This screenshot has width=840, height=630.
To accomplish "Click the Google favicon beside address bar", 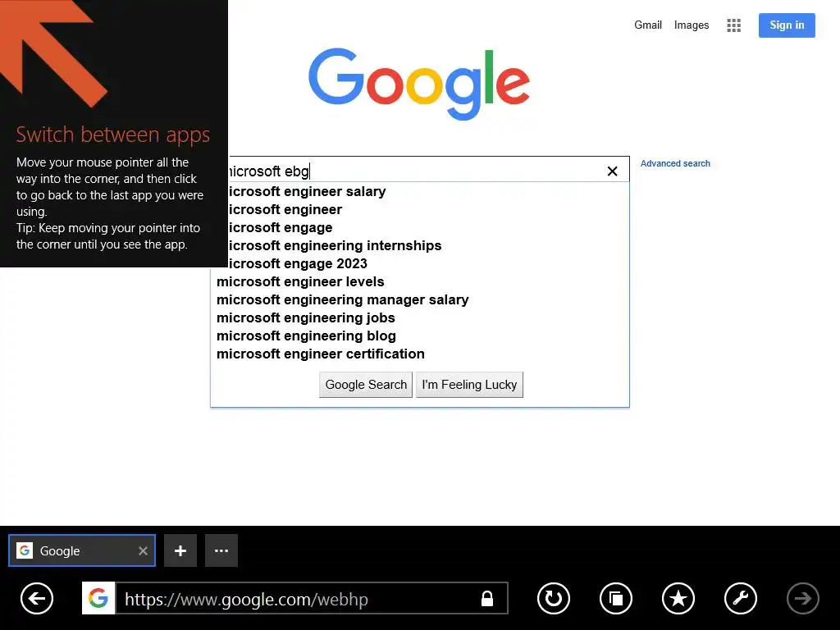I will [x=98, y=598].
